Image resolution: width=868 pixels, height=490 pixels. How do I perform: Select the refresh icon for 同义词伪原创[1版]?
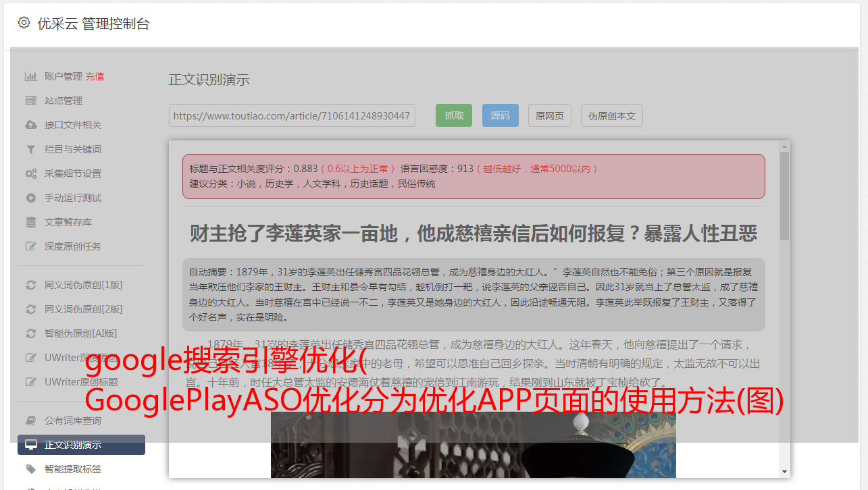(31, 285)
